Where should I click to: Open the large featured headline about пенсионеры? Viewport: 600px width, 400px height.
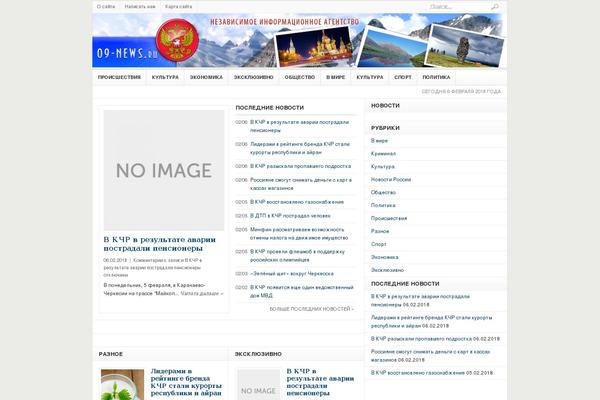(x=160, y=244)
